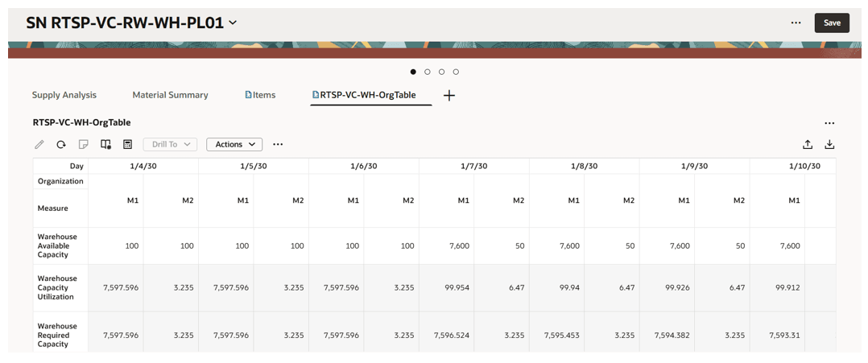Image resolution: width=868 pixels, height=363 pixels.
Task: Select the Warehouse Available Capacity row header
Action: pos(61,245)
